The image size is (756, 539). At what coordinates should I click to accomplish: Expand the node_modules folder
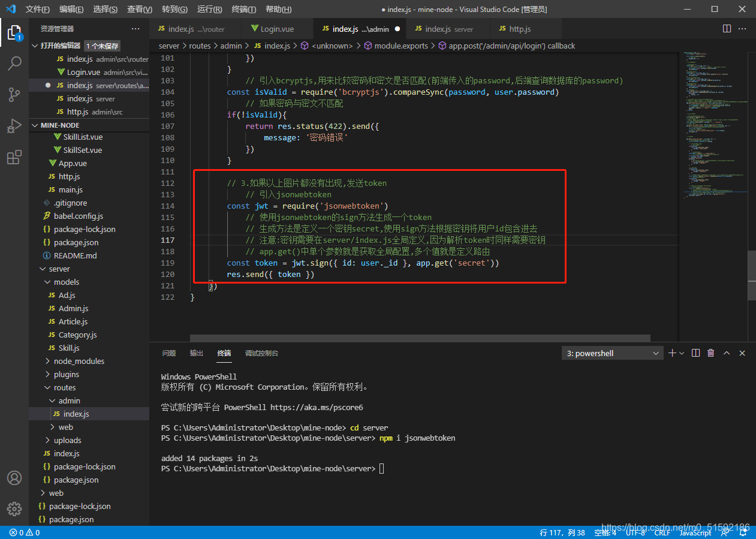79,361
